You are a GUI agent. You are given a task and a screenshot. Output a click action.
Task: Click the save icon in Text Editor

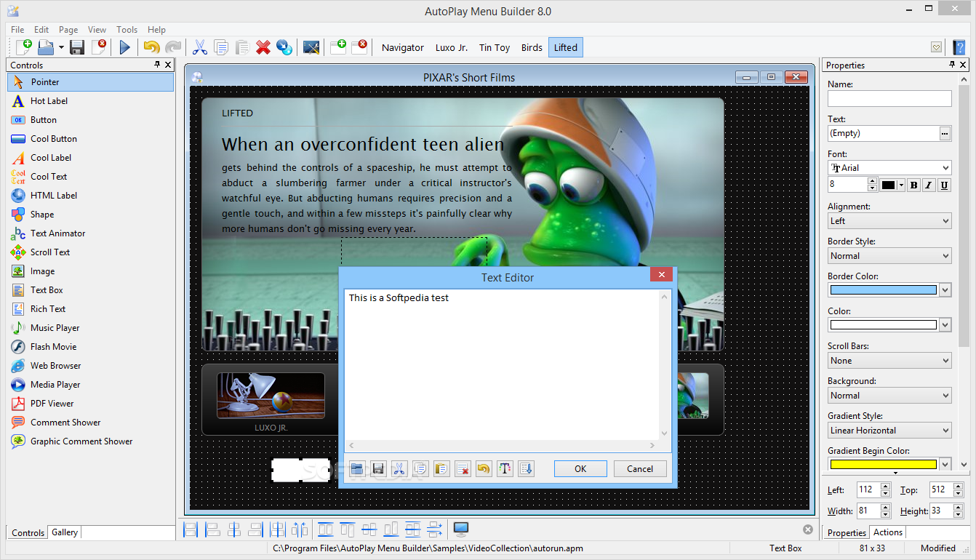click(x=377, y=469)
